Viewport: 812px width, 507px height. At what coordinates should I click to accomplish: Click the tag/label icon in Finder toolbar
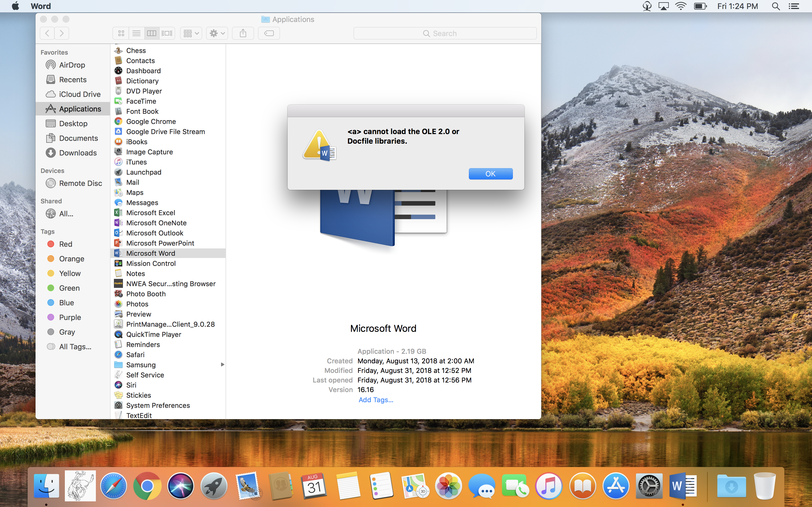(269, 33)
